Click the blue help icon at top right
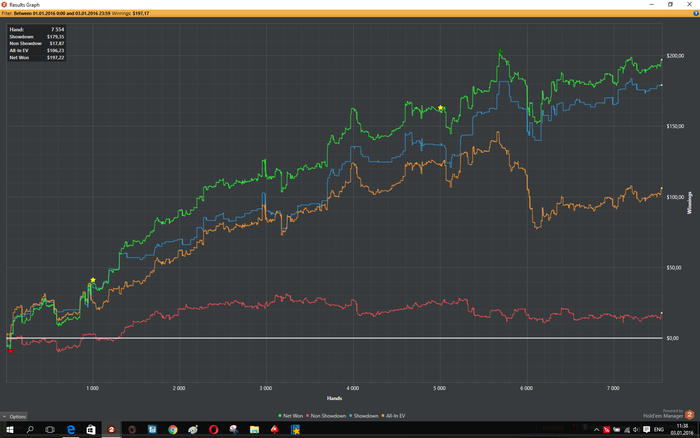Viewport: 700px width, 438px height. pos(696,13)
